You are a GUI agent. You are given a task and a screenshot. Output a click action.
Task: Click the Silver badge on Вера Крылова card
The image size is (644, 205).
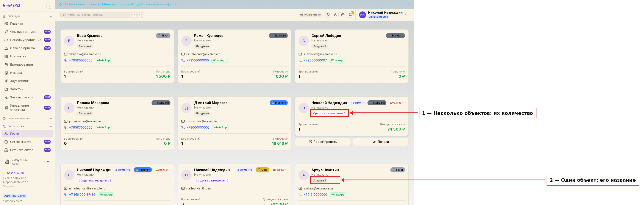tap(163, 36)
